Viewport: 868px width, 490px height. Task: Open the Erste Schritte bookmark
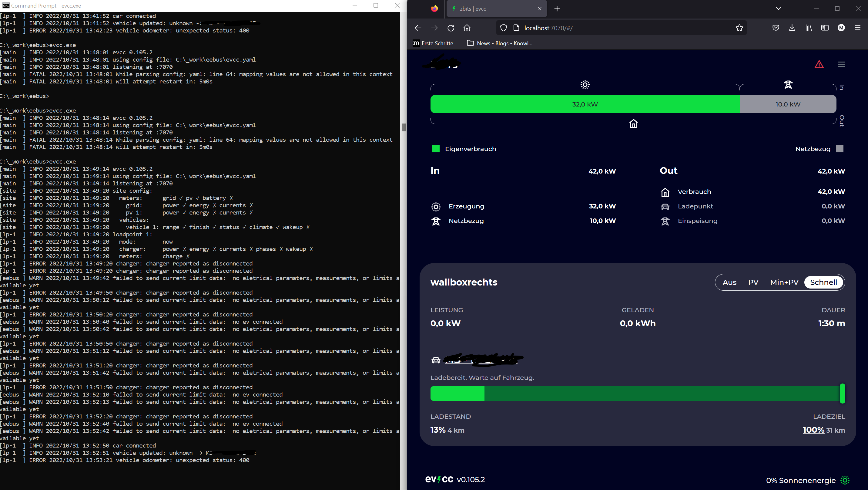click(x=433, y=43)
